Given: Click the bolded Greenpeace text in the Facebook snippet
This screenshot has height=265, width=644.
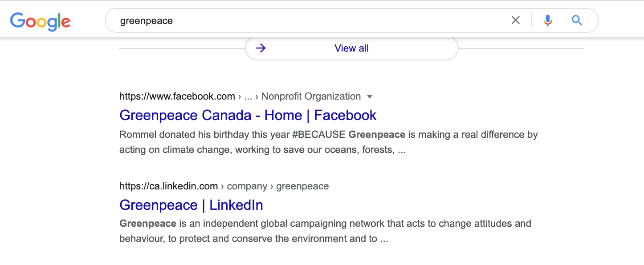Looking at the screenshot, I should point(377,134).
